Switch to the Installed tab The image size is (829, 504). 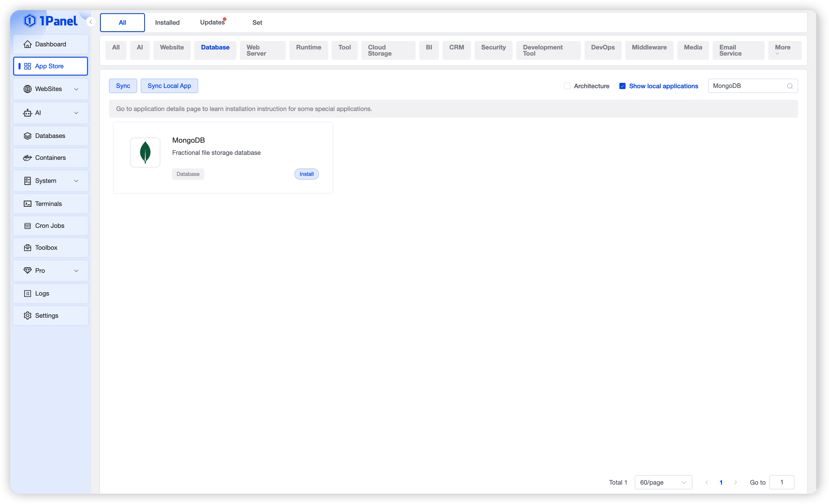[x=167, y=22]
